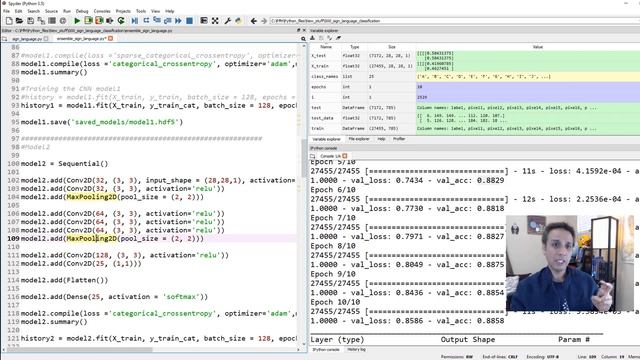Open the Search menu

33,11
